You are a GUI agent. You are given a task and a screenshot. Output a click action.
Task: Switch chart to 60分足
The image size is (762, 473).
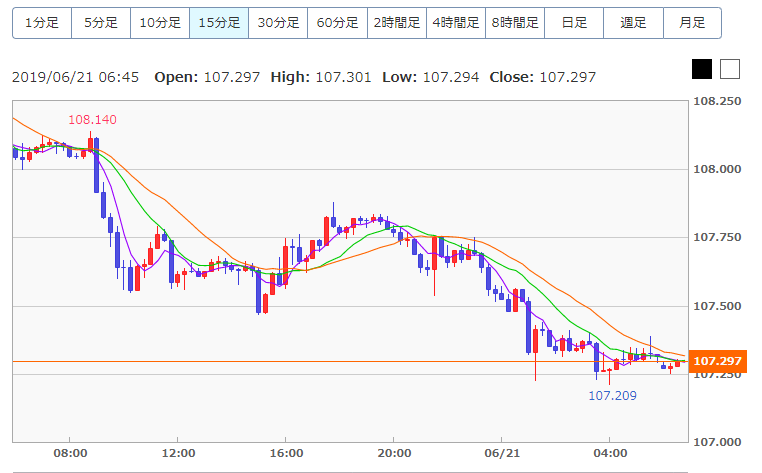click(337, 23)
